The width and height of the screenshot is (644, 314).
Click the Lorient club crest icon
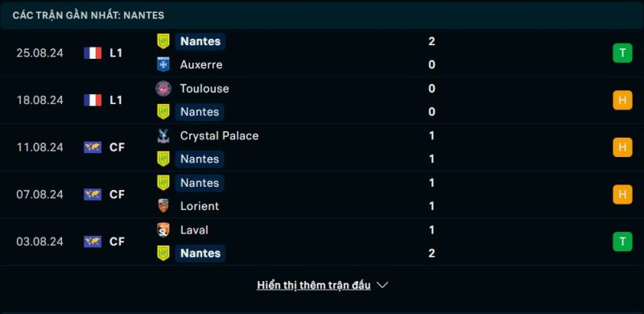tap(163, 206)
